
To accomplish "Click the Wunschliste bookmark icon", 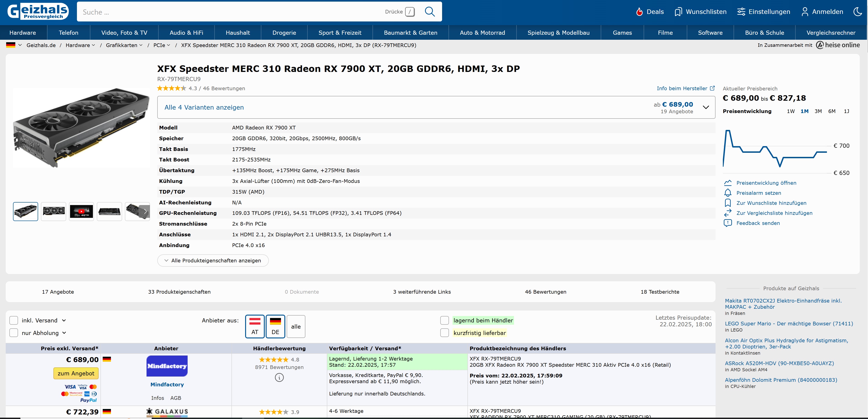I will [728, 203].
